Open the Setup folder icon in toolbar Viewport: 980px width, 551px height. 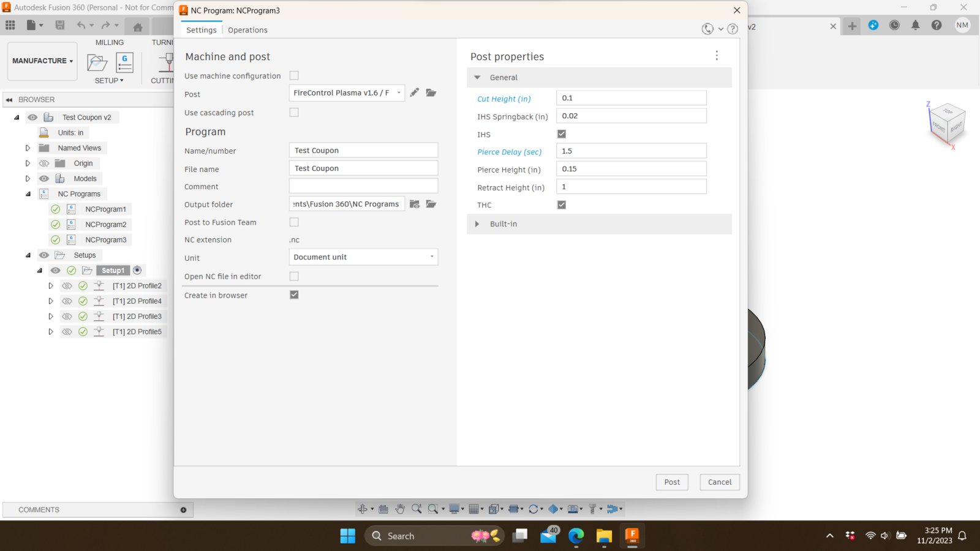point(97,62)
